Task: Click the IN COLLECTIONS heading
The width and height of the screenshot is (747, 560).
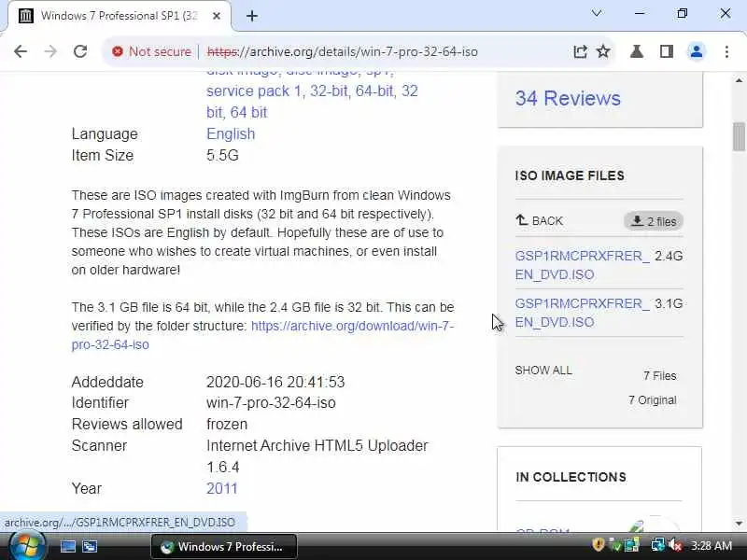Action: tap(571, 477)
